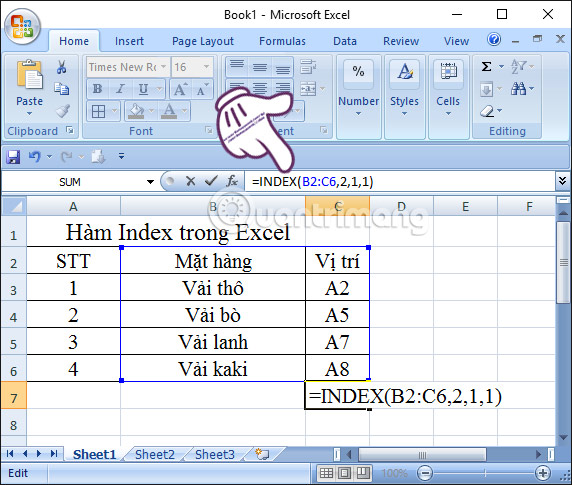Open Font Color dropdown arrow
Viewport: 572px width, 485px height.
185,111
